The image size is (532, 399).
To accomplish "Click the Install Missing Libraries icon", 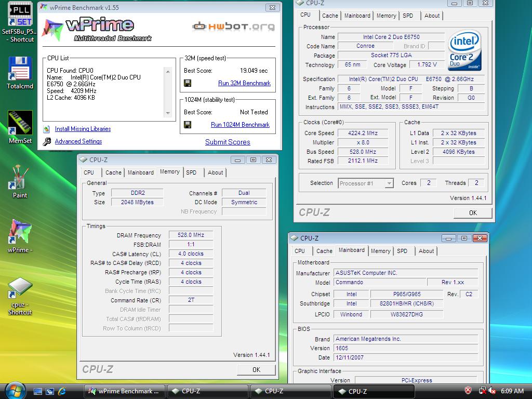I will point(46,129).
